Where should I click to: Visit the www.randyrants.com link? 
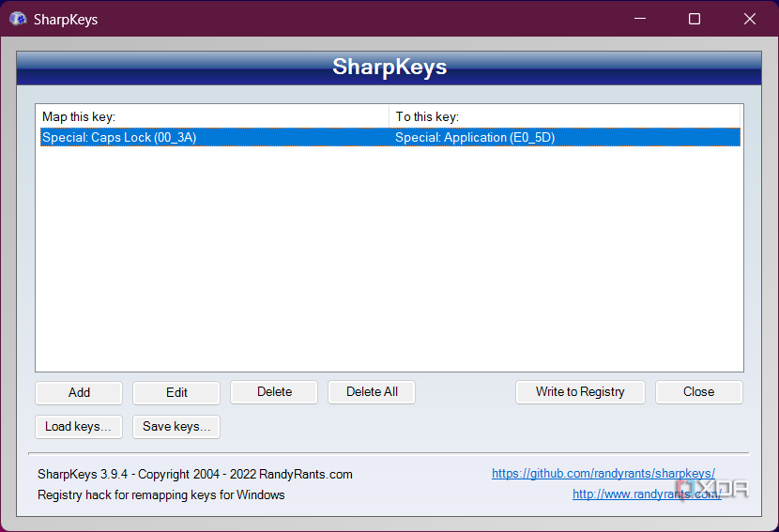pyautogui.click(x=646, y=494)
